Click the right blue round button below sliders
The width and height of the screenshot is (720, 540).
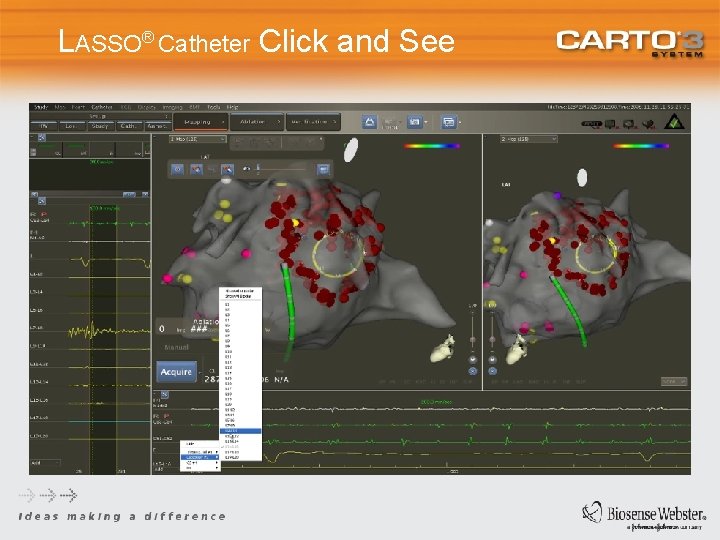click(492, 371)
